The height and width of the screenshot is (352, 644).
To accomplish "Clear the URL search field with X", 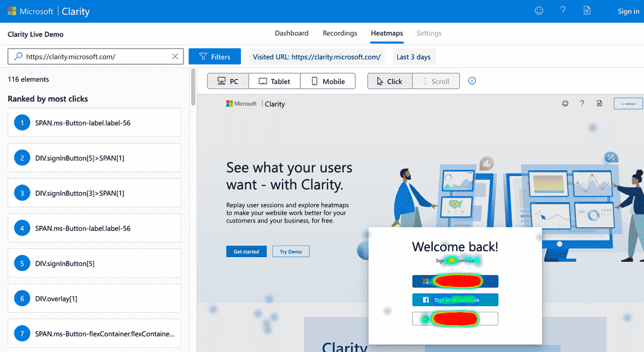I will [175, 57].
